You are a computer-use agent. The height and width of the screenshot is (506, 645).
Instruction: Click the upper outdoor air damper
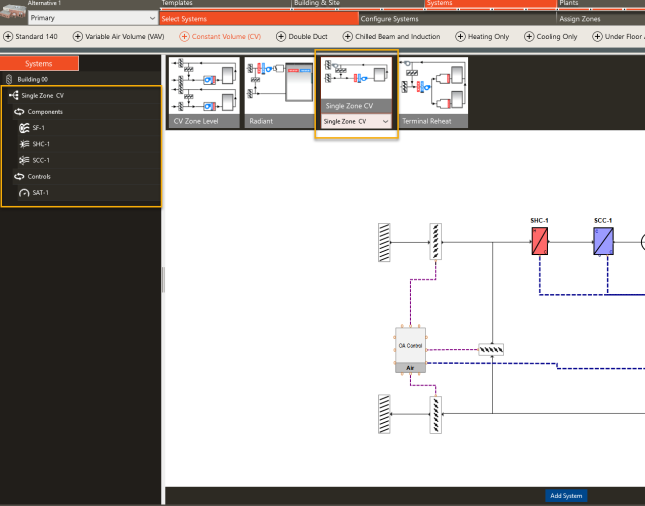pos(436,241)
